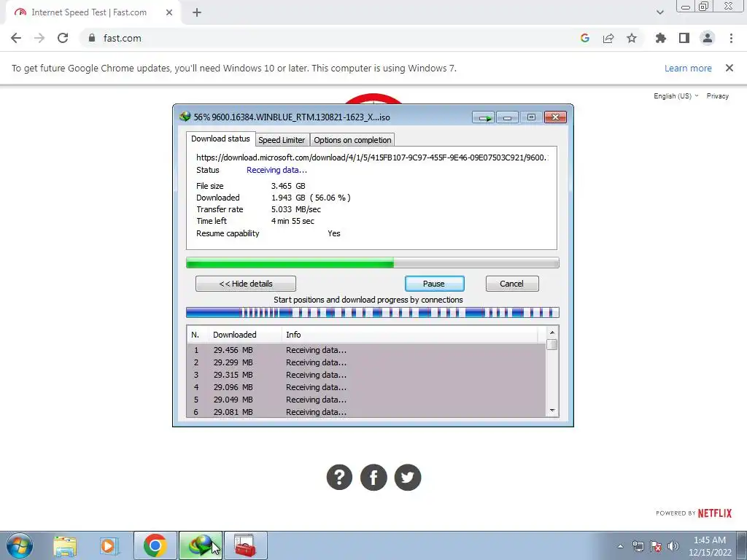Click the connections list scroll down arrow

click(552, 411)
